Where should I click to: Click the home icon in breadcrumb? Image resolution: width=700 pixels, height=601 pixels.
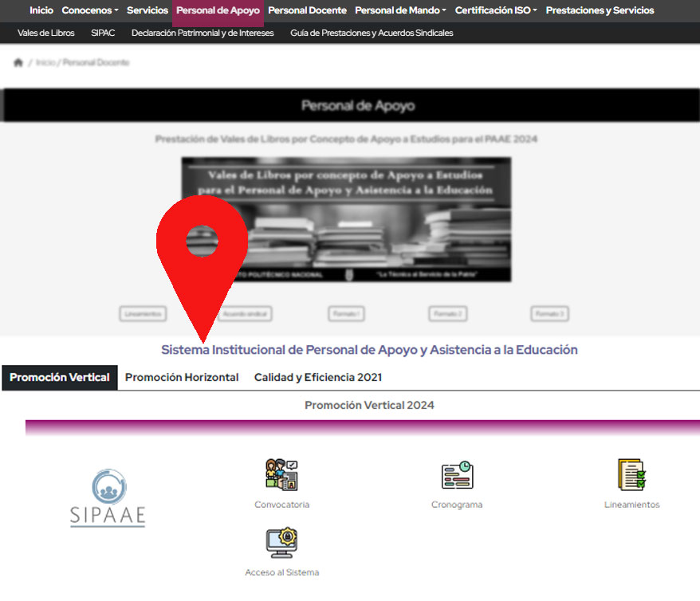[18, 63]
